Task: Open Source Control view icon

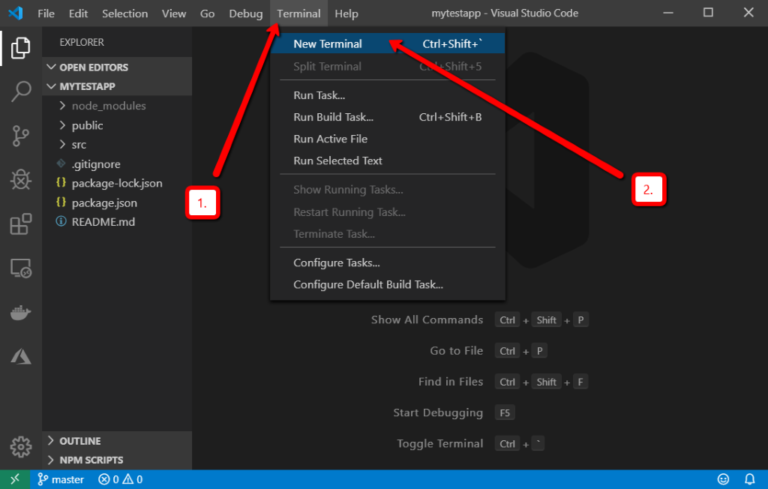Action: pyautogui.click(x=20, y=136)
